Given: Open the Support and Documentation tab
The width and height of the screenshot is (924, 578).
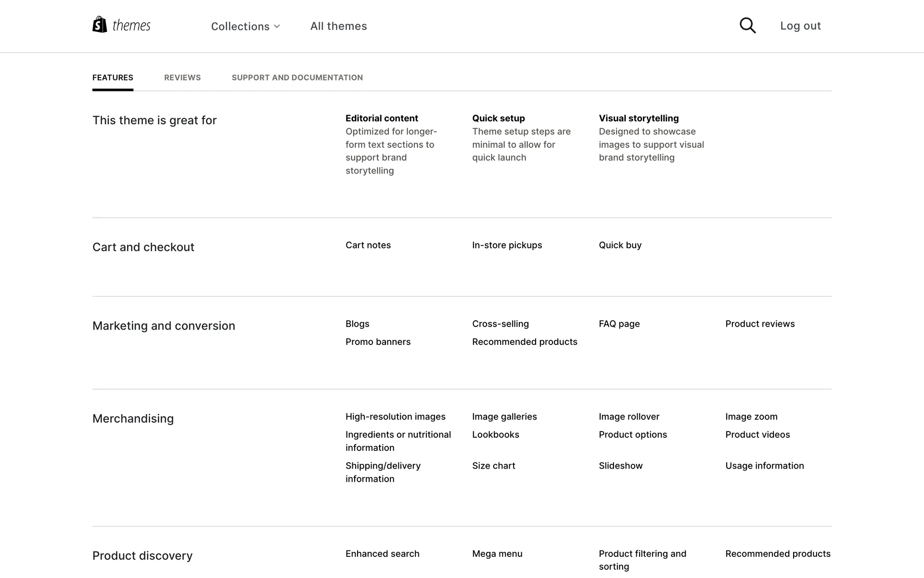Looking at the screenshot, I should [x=297, y=78].
